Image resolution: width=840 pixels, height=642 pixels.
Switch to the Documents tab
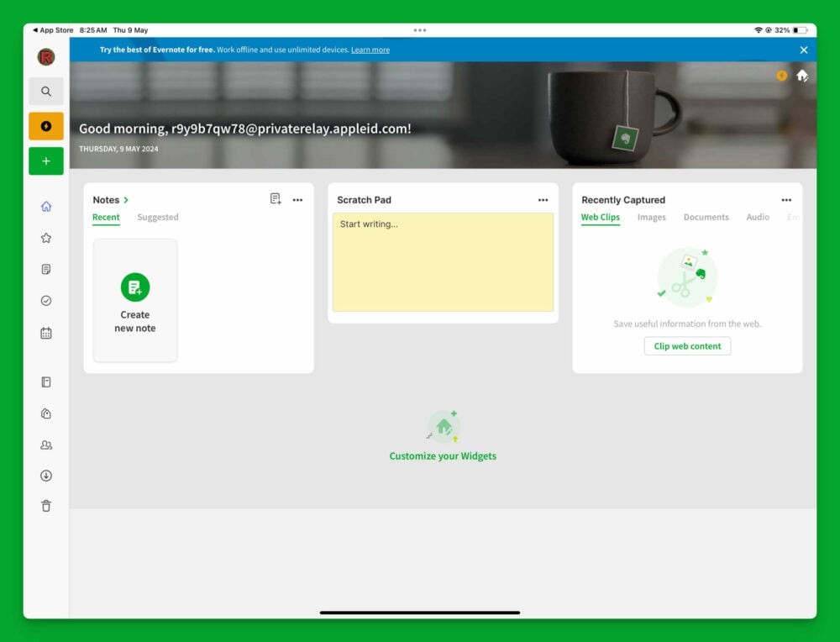point(706,217)
